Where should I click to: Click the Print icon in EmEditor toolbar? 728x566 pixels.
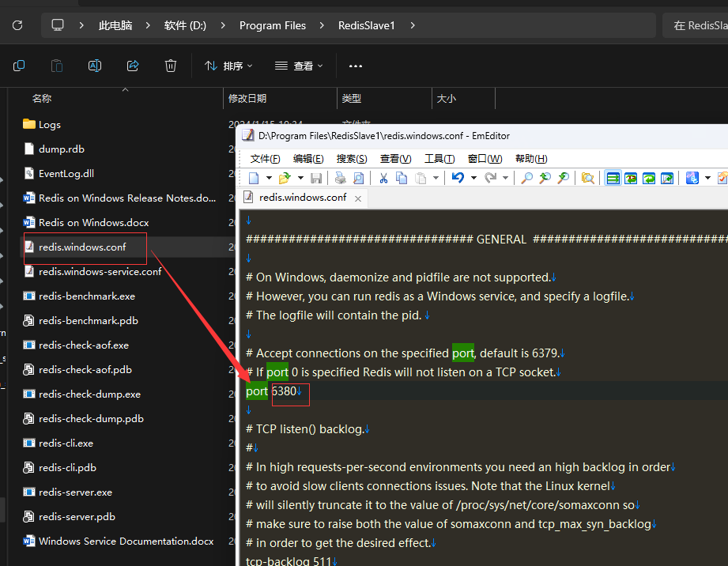point(340,178)
